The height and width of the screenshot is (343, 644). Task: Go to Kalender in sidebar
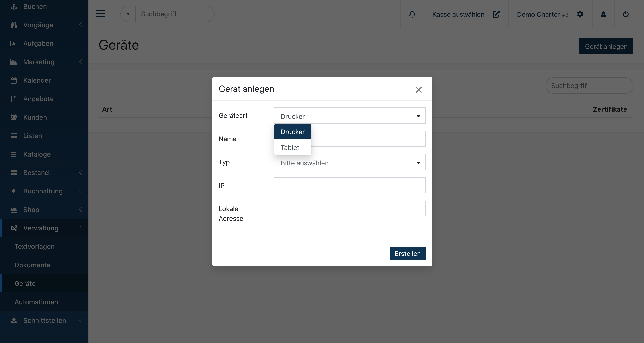click(x=37, y=80)
